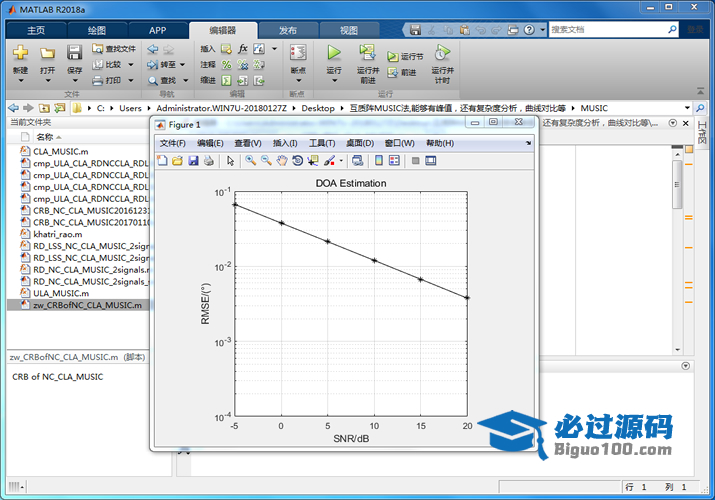Select Rotate 3D tool in Figure 1
This screenshot has height=500, width=715.
pos(297,160)
